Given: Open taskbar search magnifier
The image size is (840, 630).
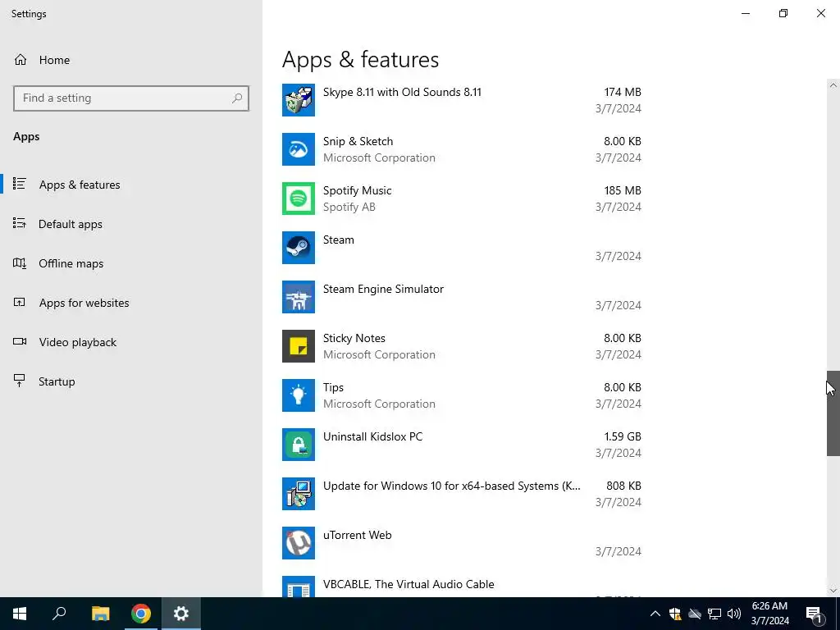Looking at the screenshot, I should tap(59, 614).
